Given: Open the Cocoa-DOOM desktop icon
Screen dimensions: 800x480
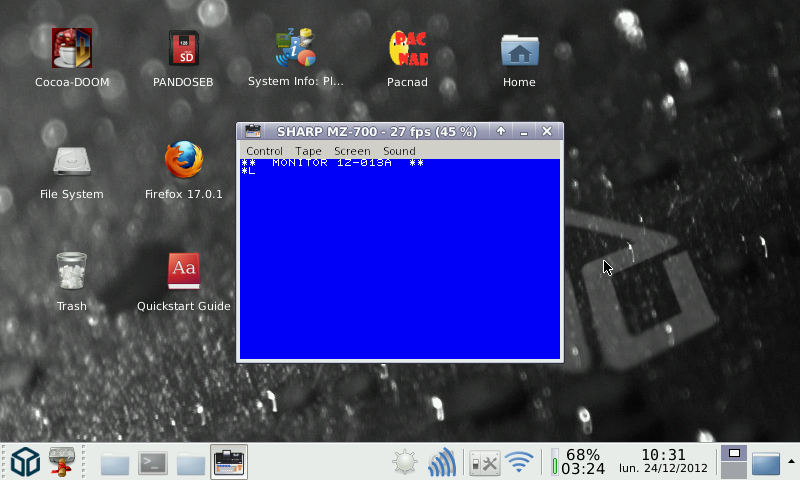Looking at the screenshot, I should 72,48.
